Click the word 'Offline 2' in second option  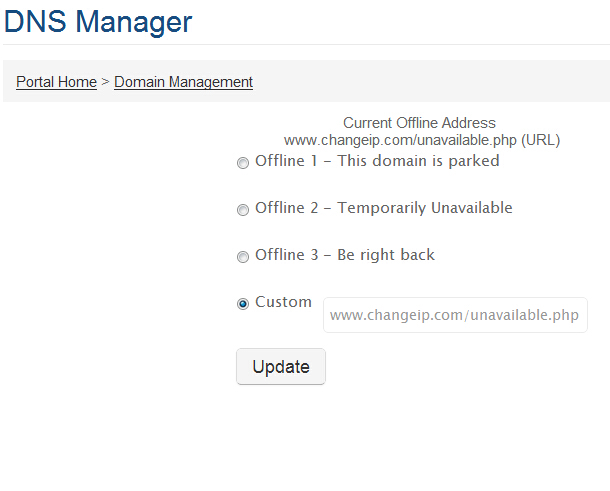pyautogui.click(x=286, y=208)
